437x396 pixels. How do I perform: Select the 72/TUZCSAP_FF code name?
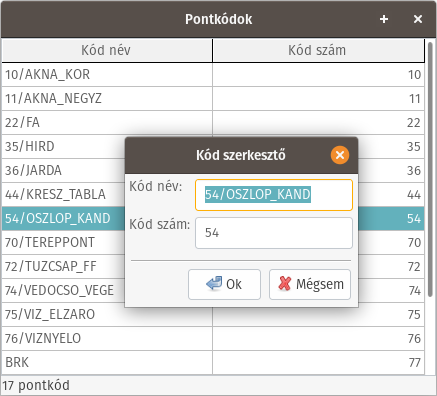coord(50,267)
